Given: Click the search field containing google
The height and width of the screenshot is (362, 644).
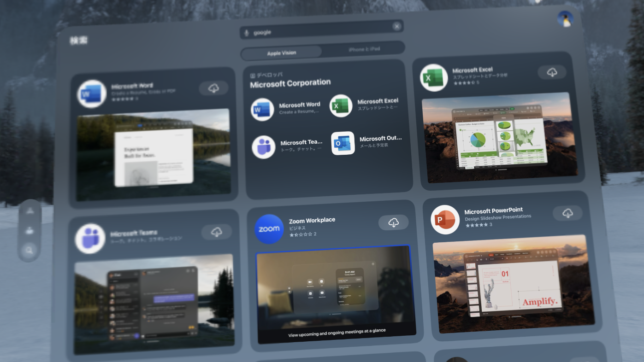Looking at the screenshot, I should (322, 29).
